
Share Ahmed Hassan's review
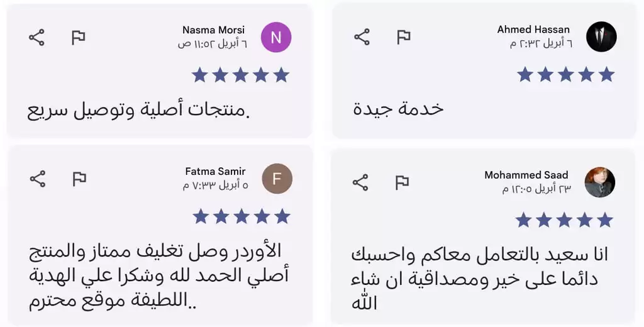coord(362,37)
